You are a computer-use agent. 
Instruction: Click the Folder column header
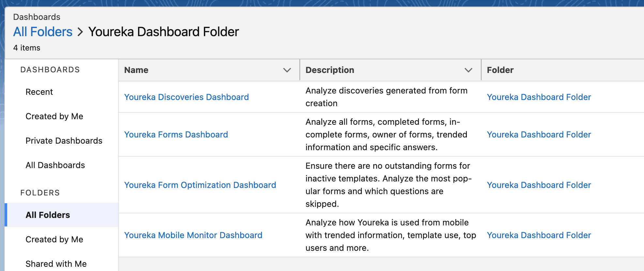tap(500, 70)
